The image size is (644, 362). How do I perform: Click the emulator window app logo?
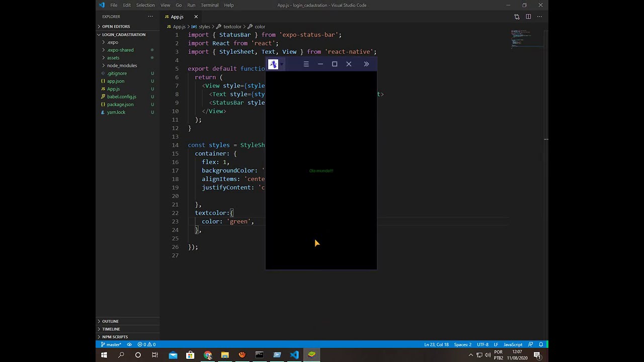tap(273, 64)
